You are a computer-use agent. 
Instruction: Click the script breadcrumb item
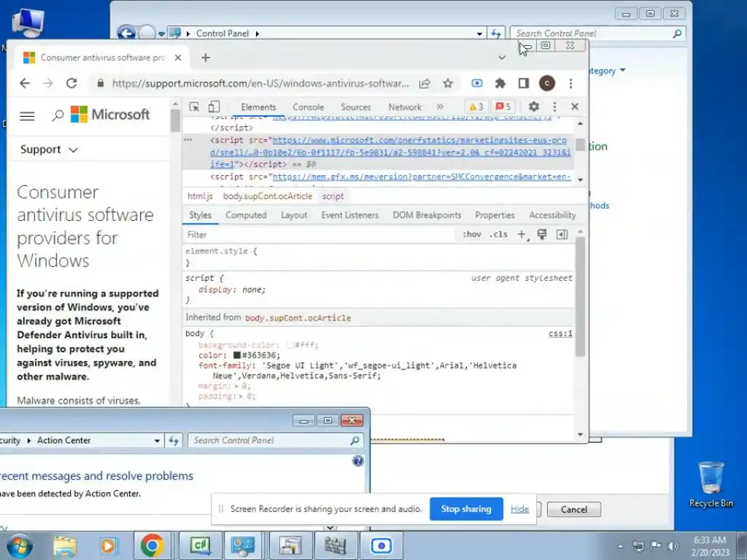[333, 196]
